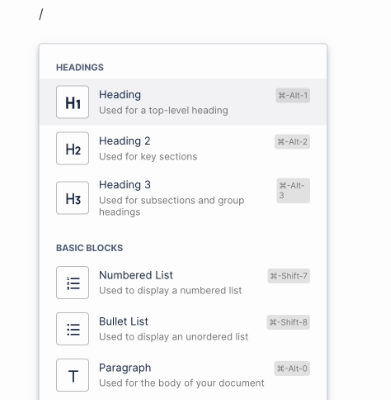391x400 pixels.
Task: Add a Bullet List block
Action: (183, 329)
